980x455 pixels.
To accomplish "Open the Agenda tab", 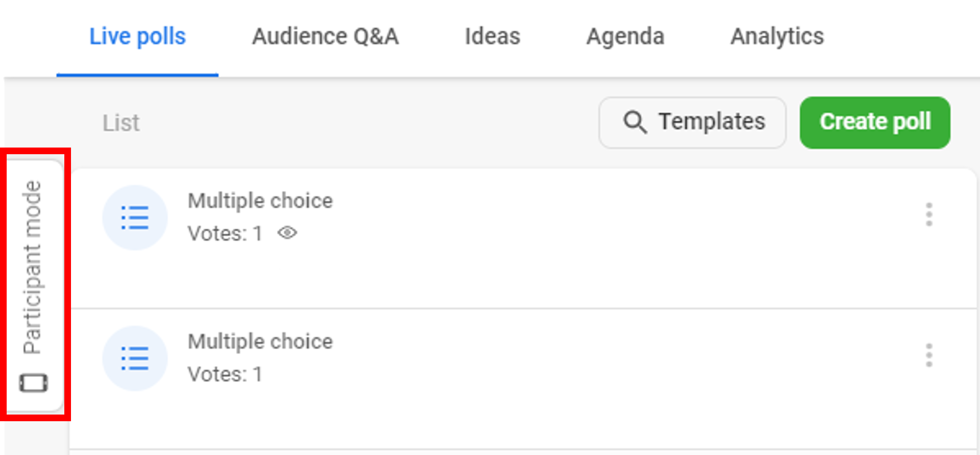I will [x=625, y=37].
